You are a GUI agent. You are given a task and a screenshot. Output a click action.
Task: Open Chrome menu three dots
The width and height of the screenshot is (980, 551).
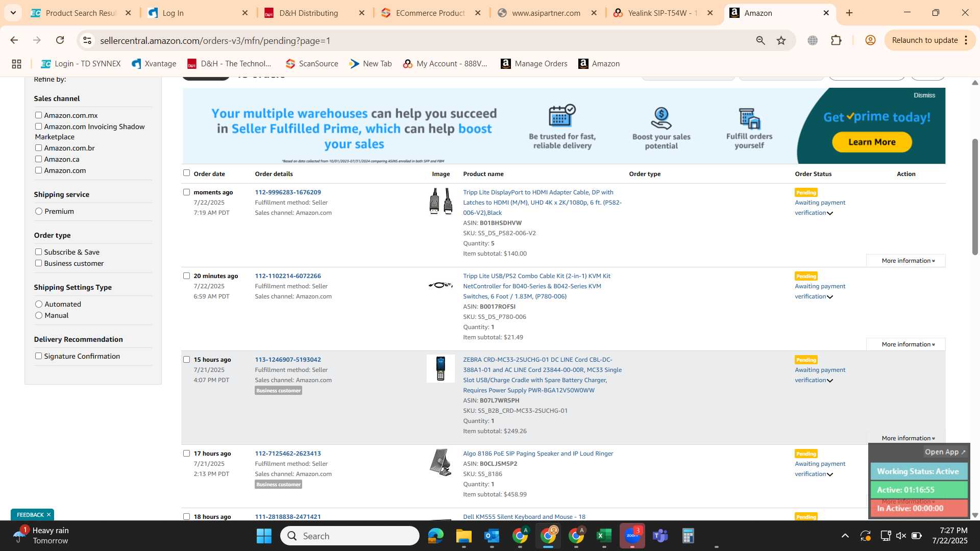(966, 40)
